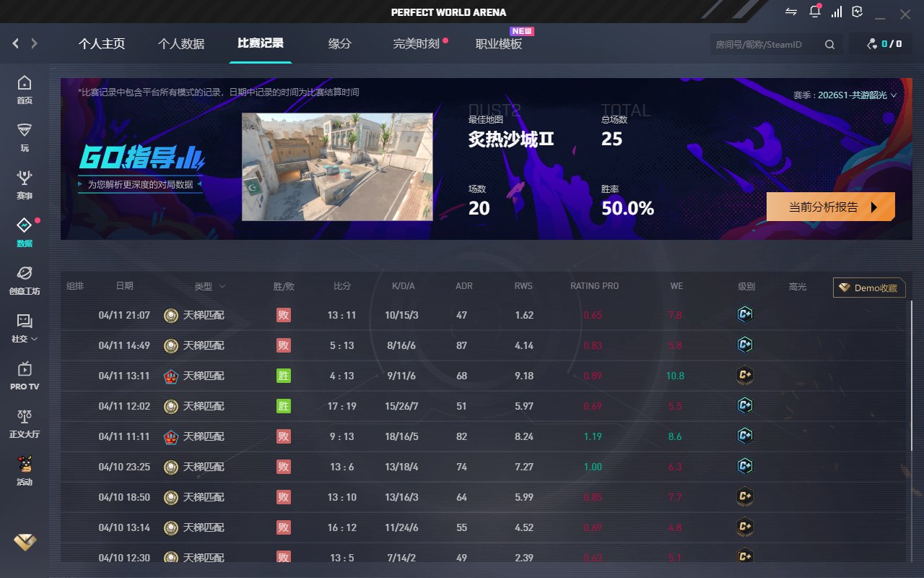Open 正义大厅 justice hall icon
The image size is (924, 578).
pos(25,423)
